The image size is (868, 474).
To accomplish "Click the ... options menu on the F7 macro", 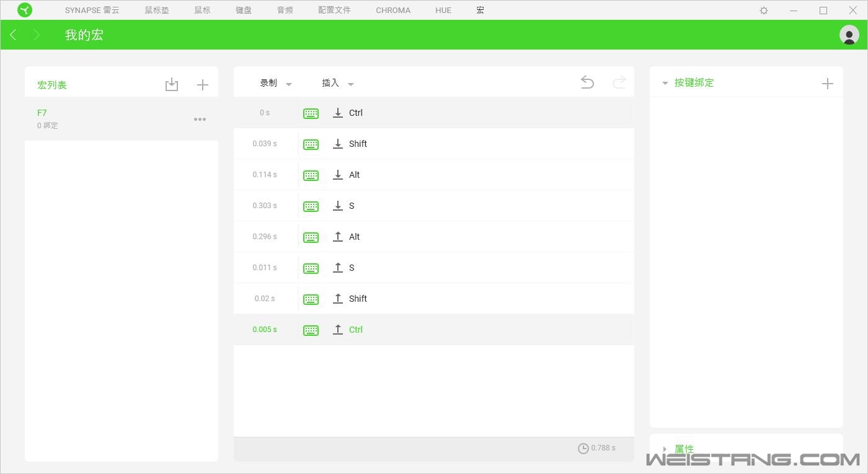I will click(200, 119).
